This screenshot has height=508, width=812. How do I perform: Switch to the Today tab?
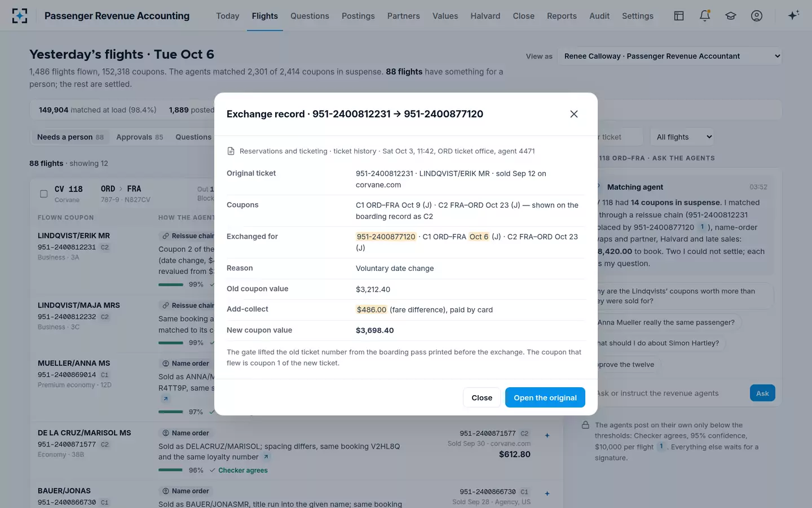[x=228, y=16]
